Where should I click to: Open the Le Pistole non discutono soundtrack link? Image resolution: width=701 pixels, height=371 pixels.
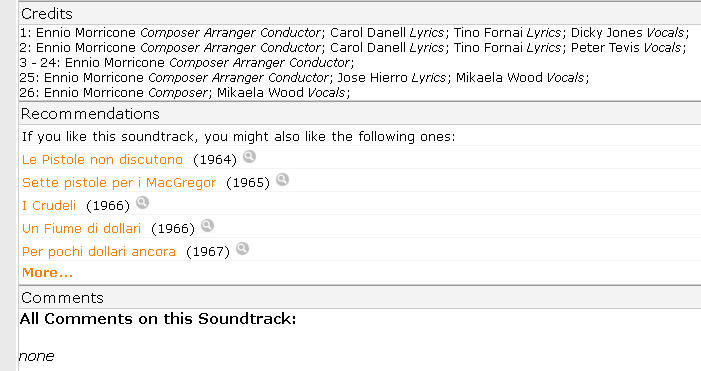[x=102, y=160]
